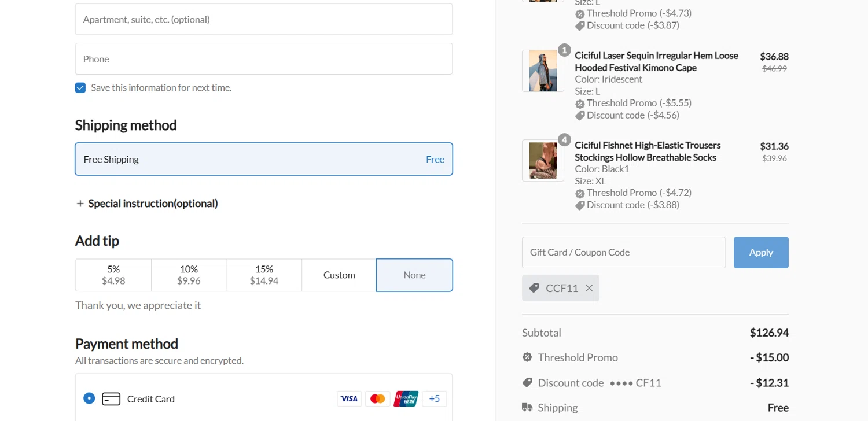This screenshot has width=868, height=421.
Task: Open the Kimono Cape product thumbnail
Action: coord(543,71)
